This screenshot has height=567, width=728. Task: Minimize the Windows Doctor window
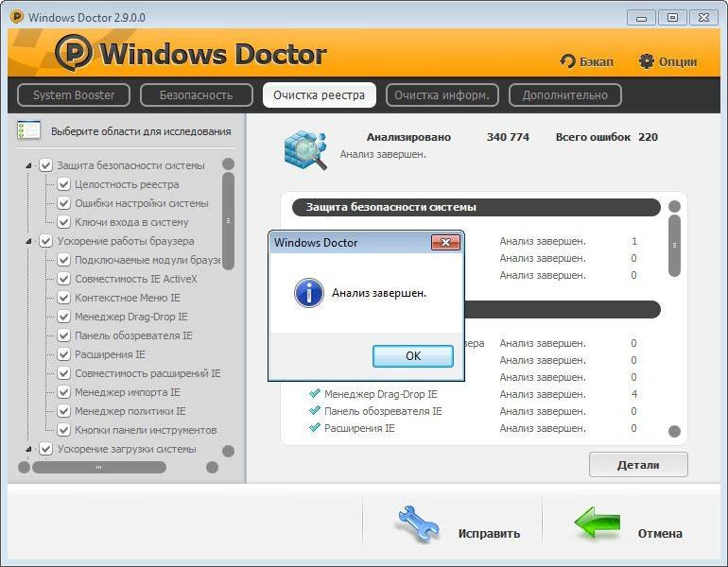tap(641, 18)
